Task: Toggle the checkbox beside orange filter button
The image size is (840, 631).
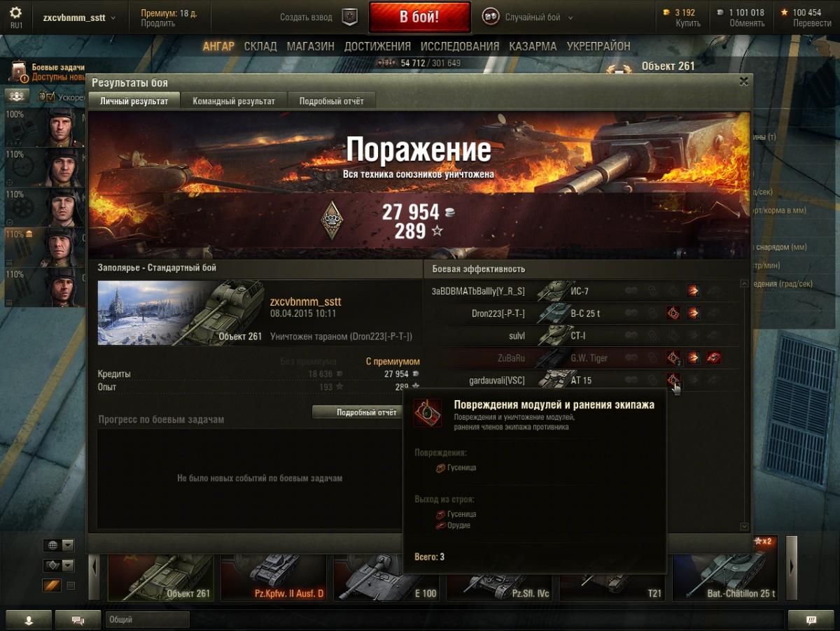Action: pyautogui.click(x=71, y=586)
